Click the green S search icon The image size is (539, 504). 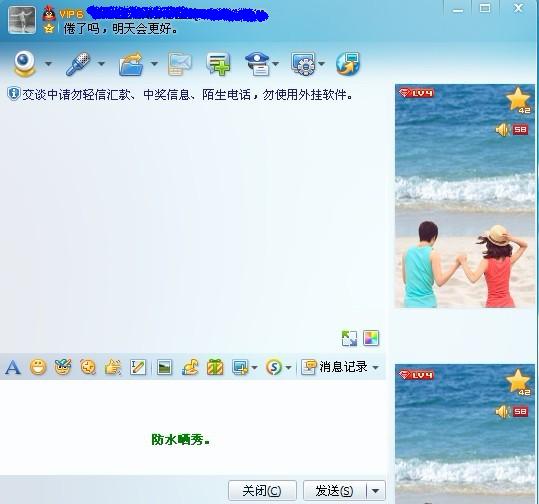[274, 367]
